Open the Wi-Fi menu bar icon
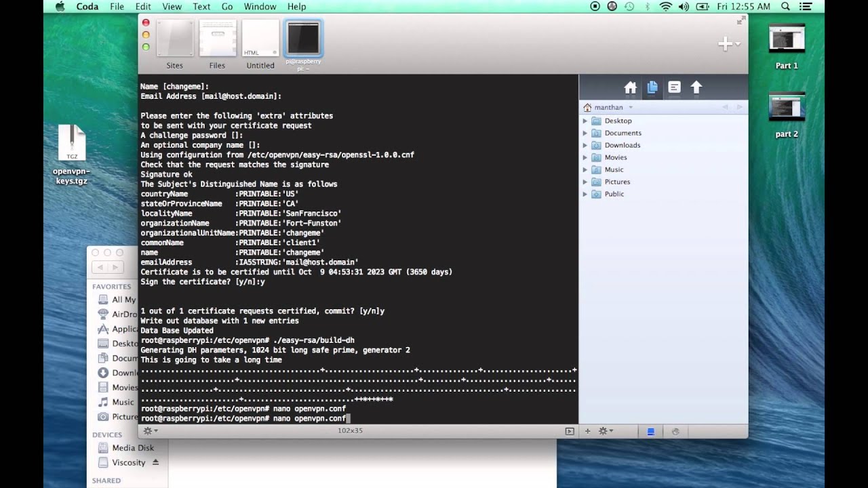Image resolution: width=868 pixels, height=488 pixels. click(x=665, y=7)
